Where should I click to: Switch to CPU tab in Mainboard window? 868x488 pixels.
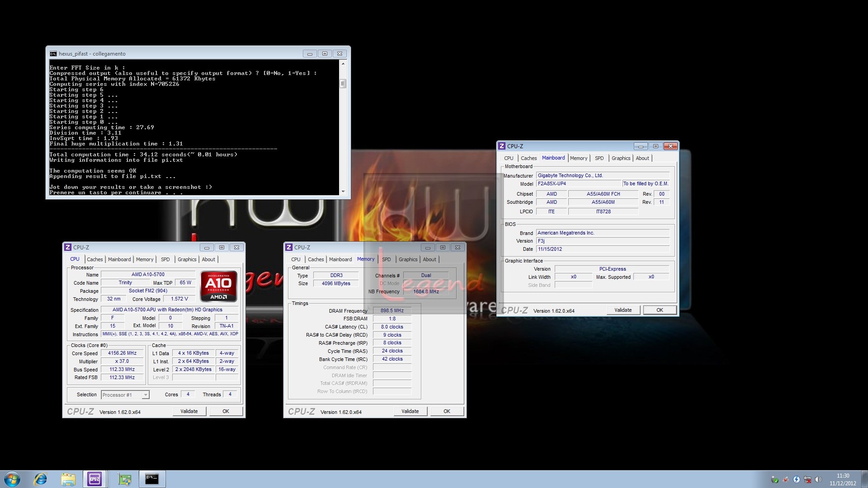pos(509,158)
